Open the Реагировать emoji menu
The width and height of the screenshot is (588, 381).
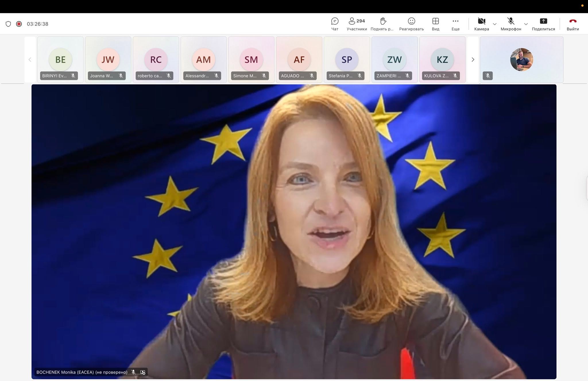[x=411, y=24]
